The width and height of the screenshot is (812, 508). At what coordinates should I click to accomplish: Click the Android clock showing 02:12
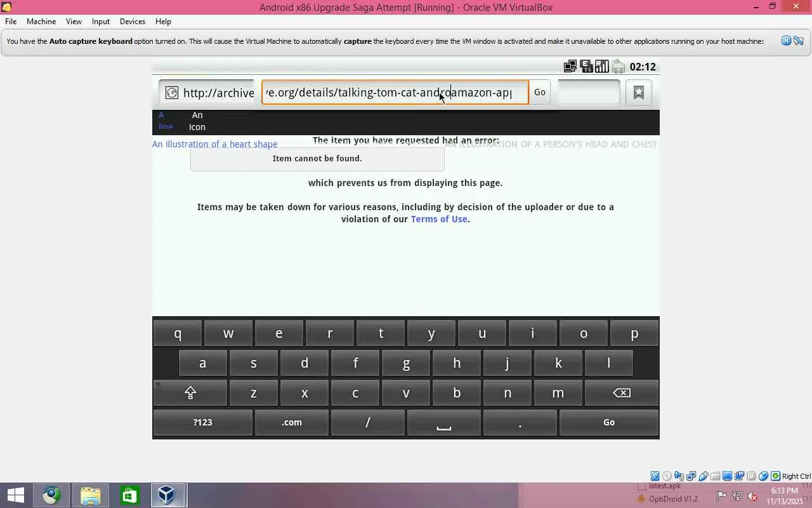pyautogui.click(x=643, y=67)
